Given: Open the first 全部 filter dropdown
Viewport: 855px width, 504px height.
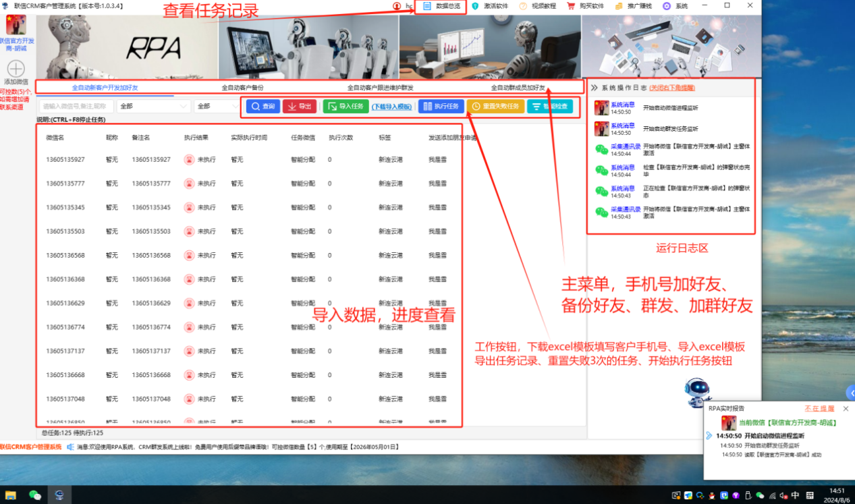Looking at the screenshot, I should coord(154,106).
